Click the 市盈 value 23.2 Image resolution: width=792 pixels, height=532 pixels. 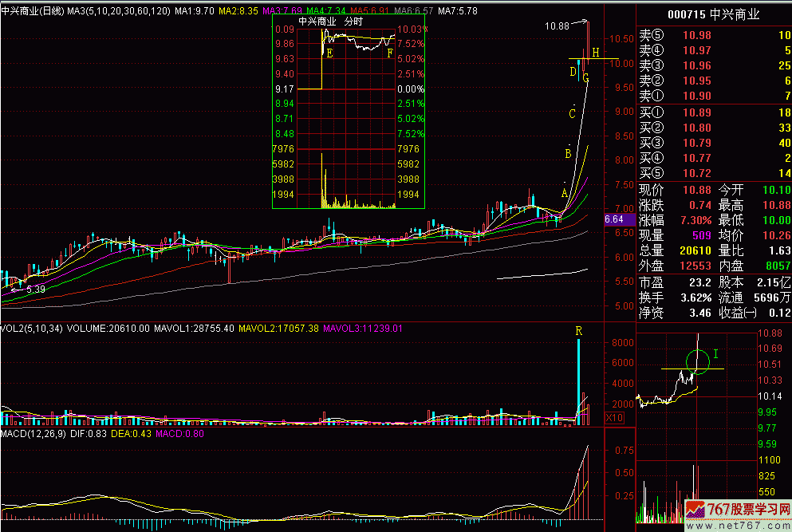click(700, 282)
